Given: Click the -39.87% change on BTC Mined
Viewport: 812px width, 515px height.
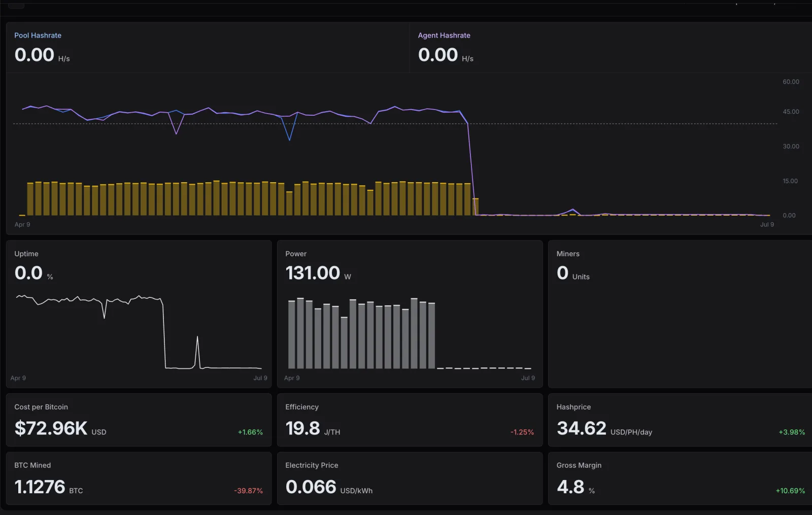Looking at the screenshot, I should [x=248, y=491].
